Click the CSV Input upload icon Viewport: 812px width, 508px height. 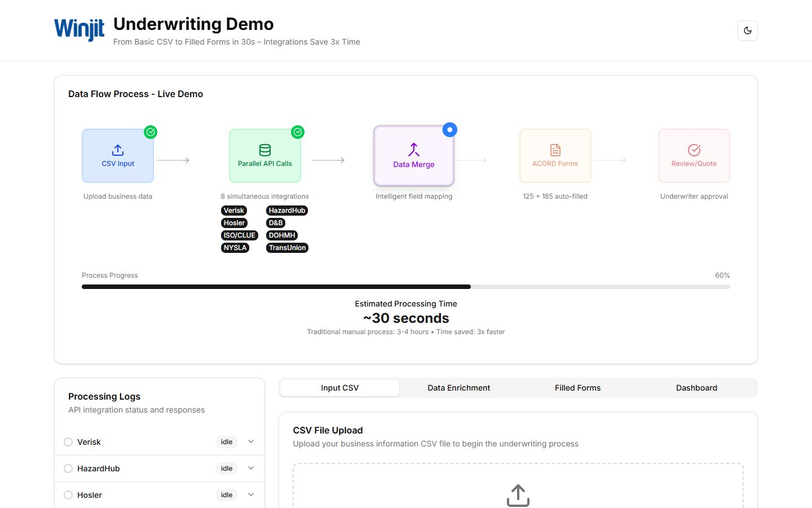coord(118,150)
